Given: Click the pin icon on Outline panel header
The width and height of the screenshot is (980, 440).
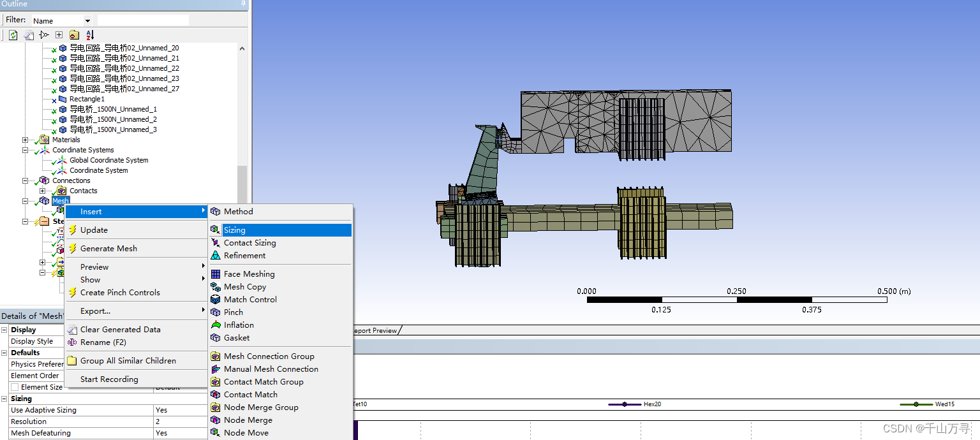Looking at the screenshot, I should pyautogui.click(x=243, y=4).
